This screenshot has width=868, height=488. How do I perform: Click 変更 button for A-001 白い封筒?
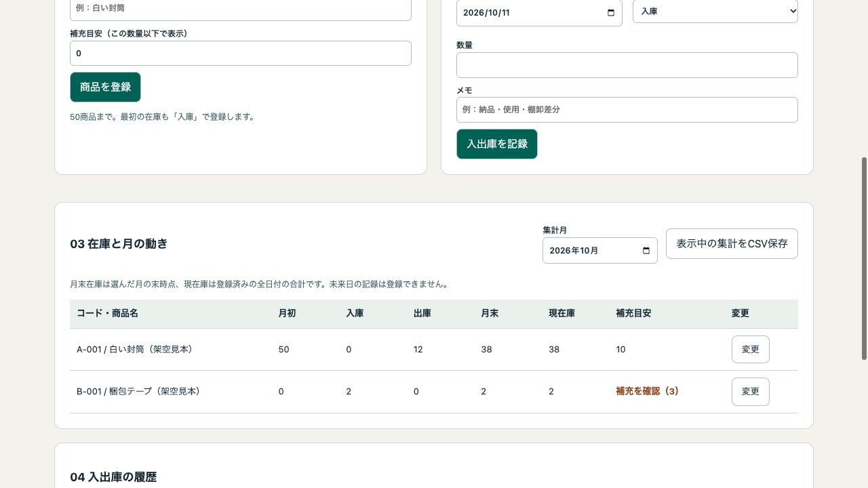tap(751, 349)
